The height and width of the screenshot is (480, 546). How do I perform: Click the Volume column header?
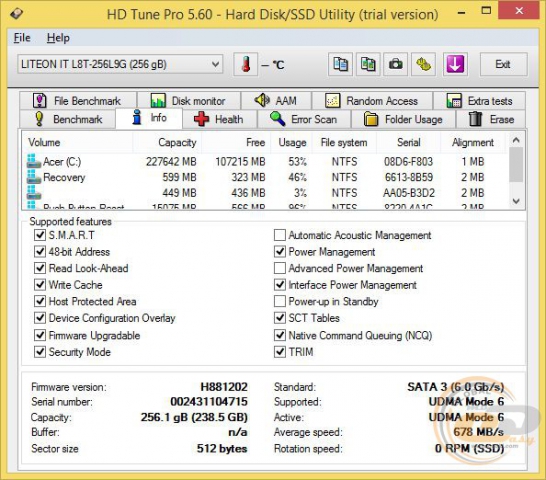click(x=78, y=142)
